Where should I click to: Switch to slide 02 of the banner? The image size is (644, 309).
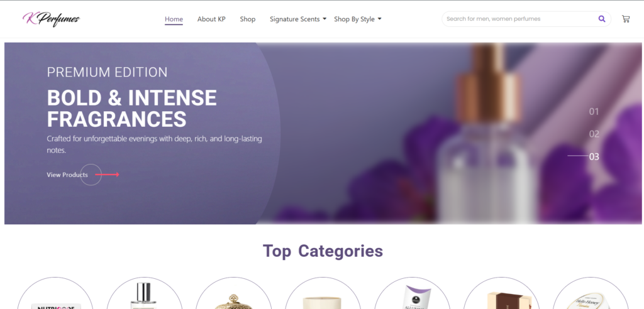click(x=594, y=134)
